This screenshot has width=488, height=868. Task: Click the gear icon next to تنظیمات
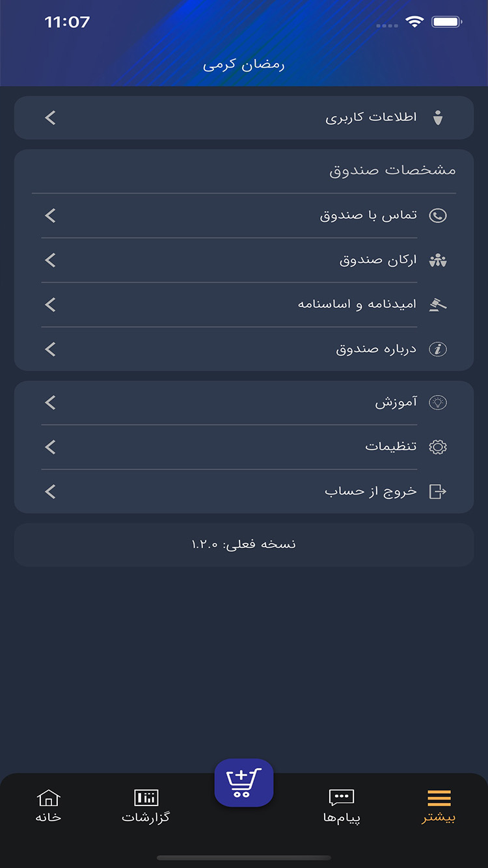[x=437, y=446]
